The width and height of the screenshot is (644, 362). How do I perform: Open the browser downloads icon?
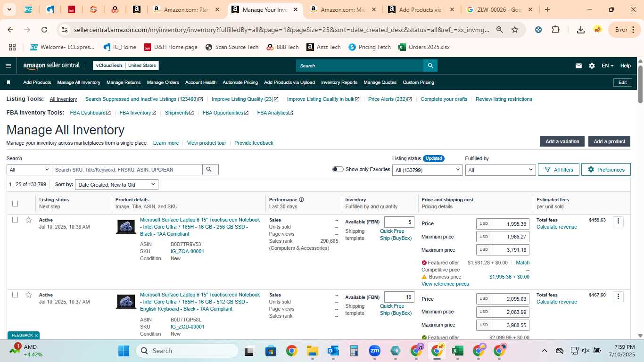(581, 30)
